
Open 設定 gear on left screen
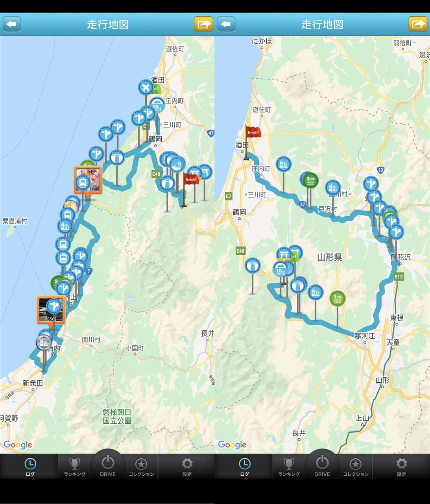[187, 467]
